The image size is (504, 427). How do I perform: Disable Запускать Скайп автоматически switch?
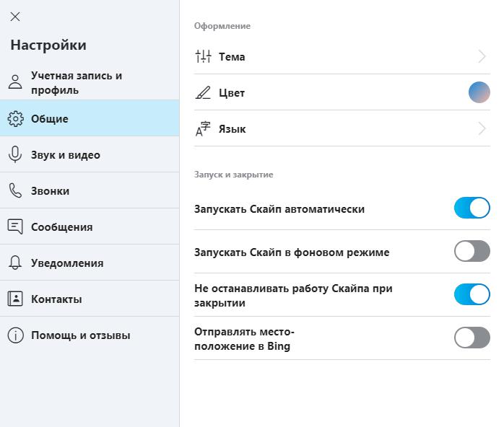[x=472, y=208]
